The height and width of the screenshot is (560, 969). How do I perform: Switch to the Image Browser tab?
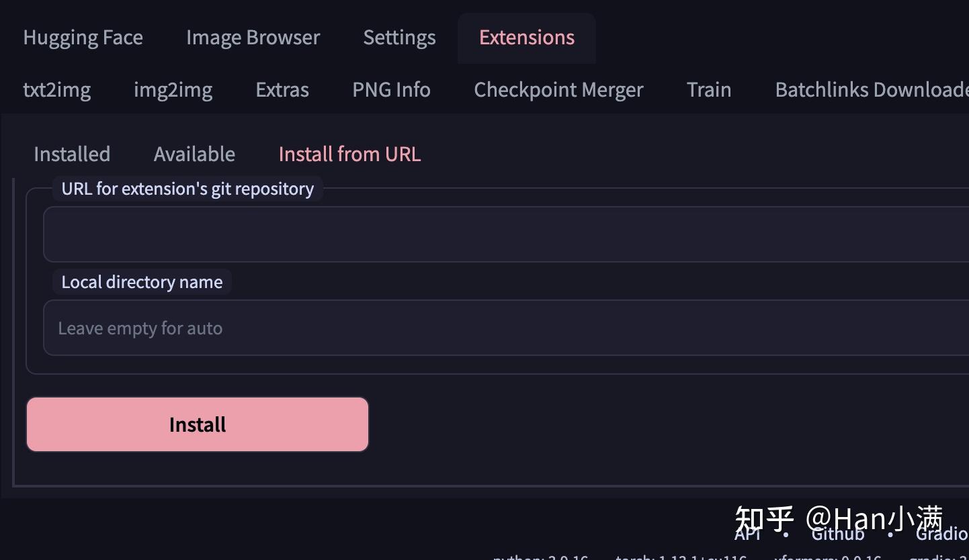pyautogui.click(x=253, y=38)
